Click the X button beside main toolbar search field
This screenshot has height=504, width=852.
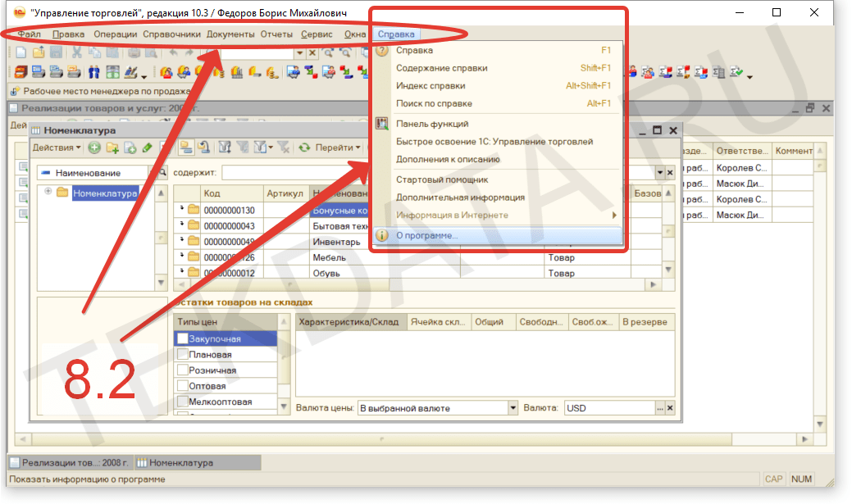point(312,52)
